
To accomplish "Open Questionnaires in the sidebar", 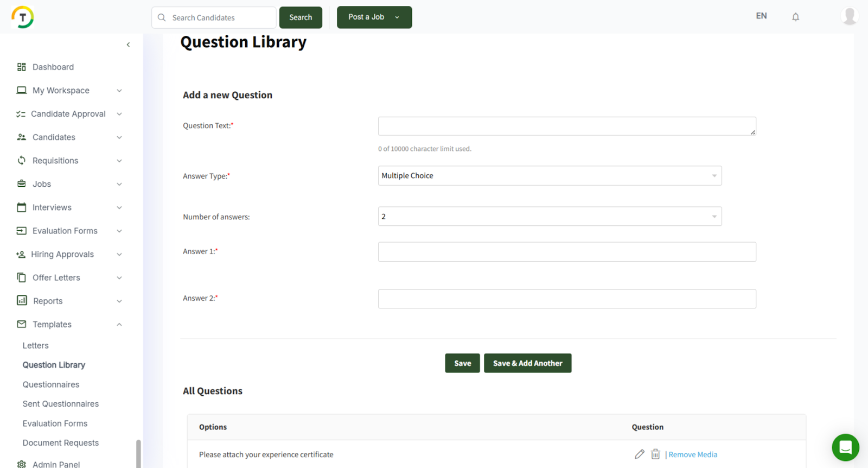I will coord(51,384).
